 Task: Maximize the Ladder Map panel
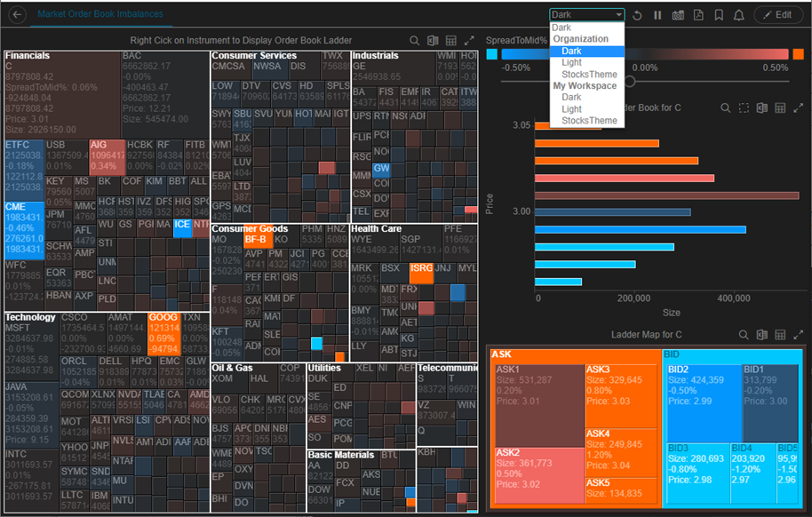(798, 335)
